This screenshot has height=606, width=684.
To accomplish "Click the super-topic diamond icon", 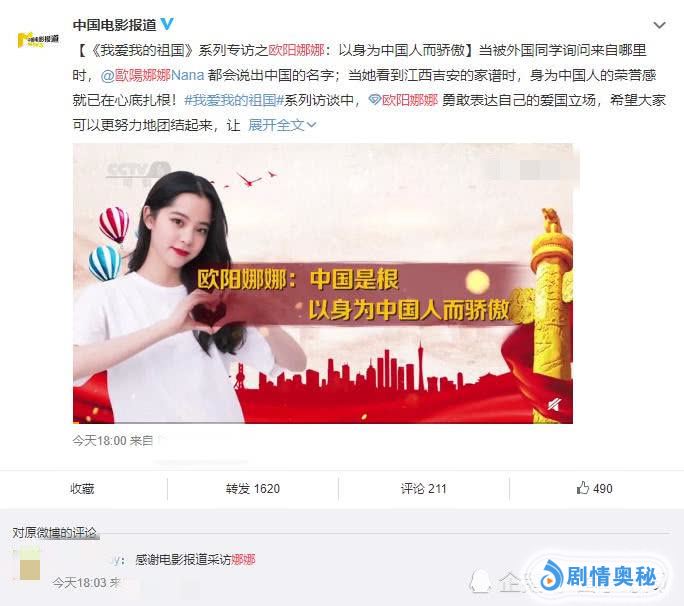I will (x=374, y=100).
